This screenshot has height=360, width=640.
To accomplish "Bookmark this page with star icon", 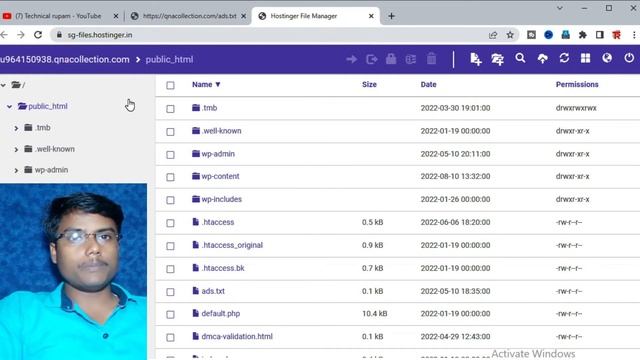I will (510, 35).
